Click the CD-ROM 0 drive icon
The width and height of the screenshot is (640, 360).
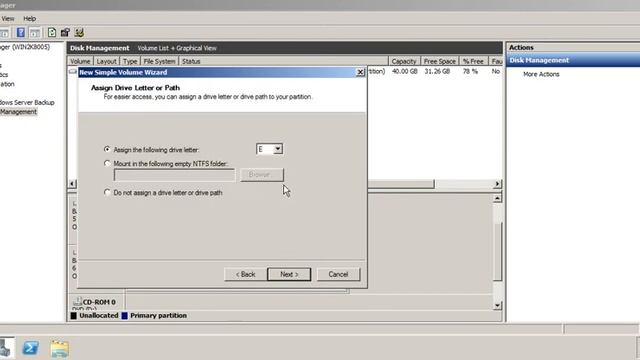click(77, 302)
